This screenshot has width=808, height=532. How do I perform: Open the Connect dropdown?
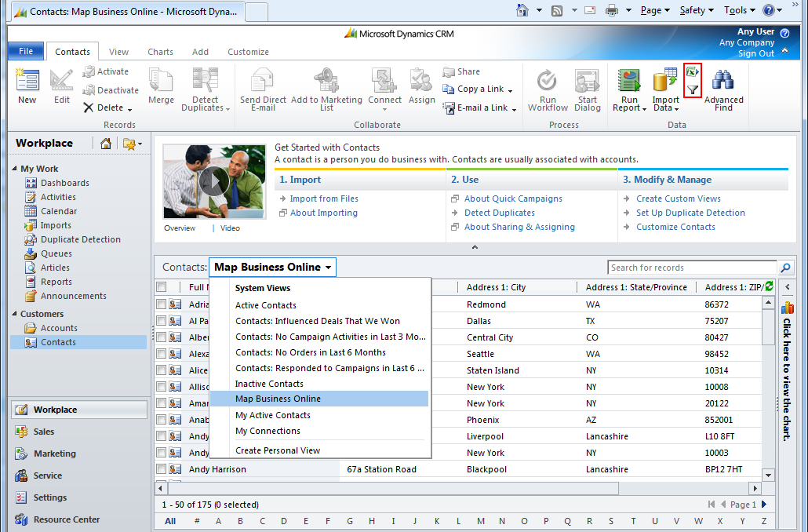(384, 109)
